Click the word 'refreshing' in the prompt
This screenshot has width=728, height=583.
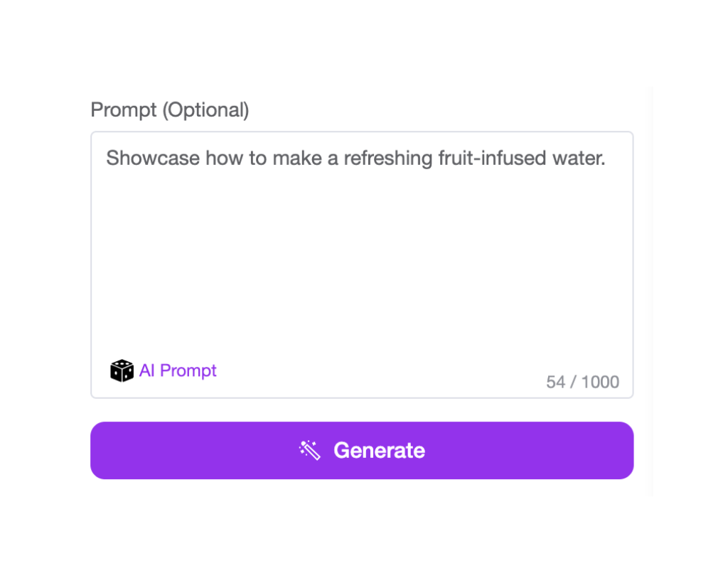pyautogui.click(x=388, y=159)
